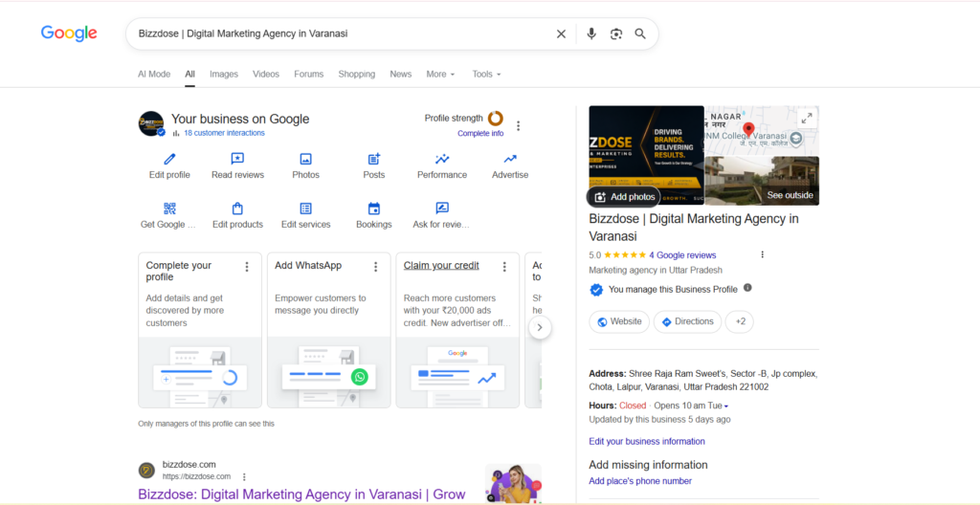Screen dimensions: 980x505
Task: Go to Google logo homepage
Action: (69, 33)
